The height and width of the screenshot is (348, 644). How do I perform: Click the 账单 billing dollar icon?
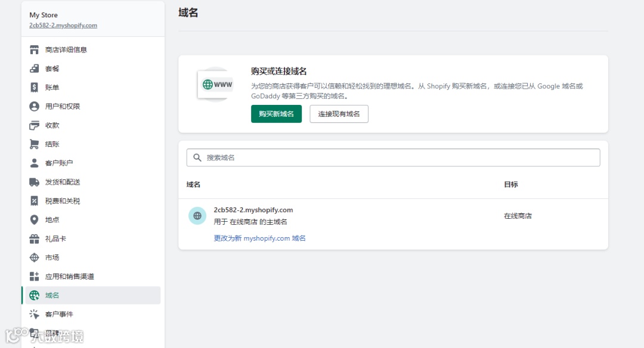(x=35, y=88)
